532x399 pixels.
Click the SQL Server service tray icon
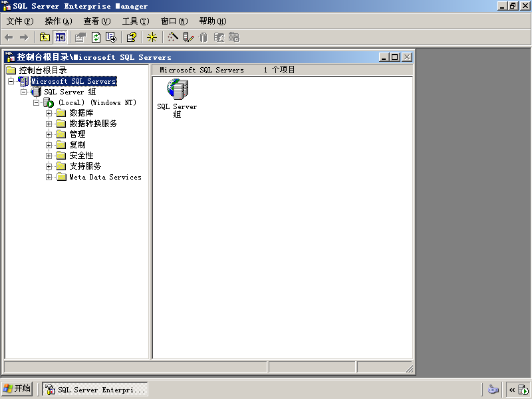pyautogui.click(x=523, y=390)
